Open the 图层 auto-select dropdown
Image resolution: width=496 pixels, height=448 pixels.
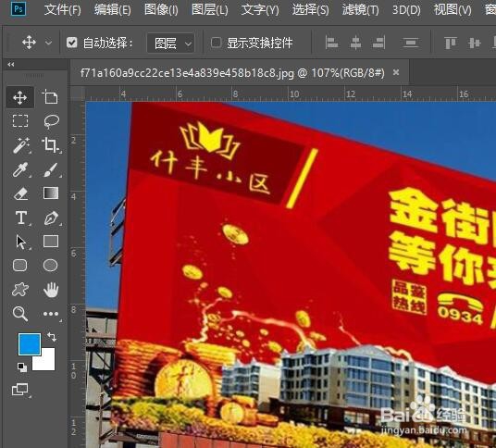pos(171,43)
